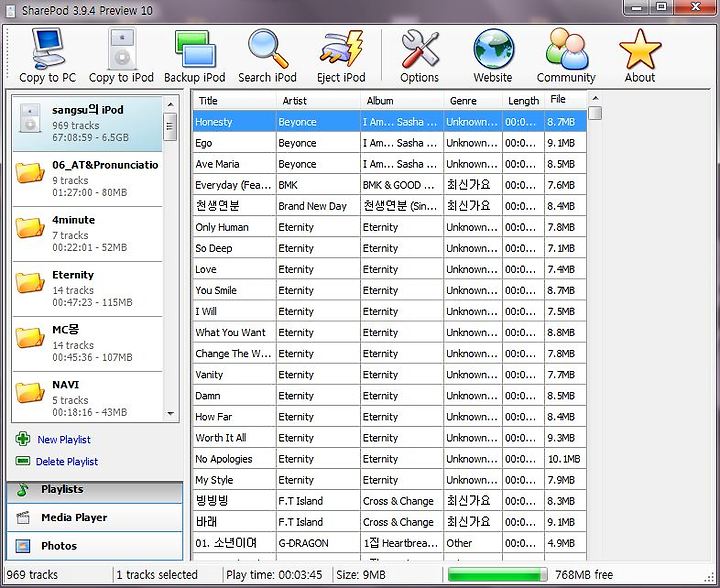
Task: Open Search iPod magnifier
Action: click(268, 49)
